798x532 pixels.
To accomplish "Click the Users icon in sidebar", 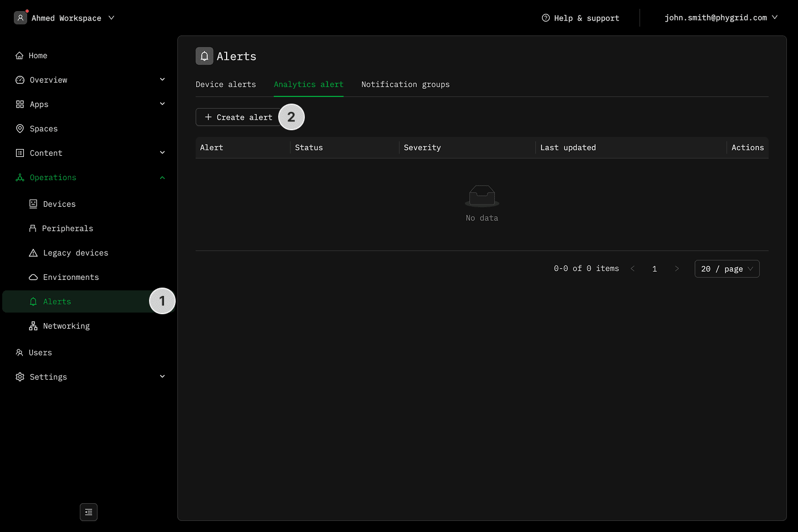I will pos(19,352).
